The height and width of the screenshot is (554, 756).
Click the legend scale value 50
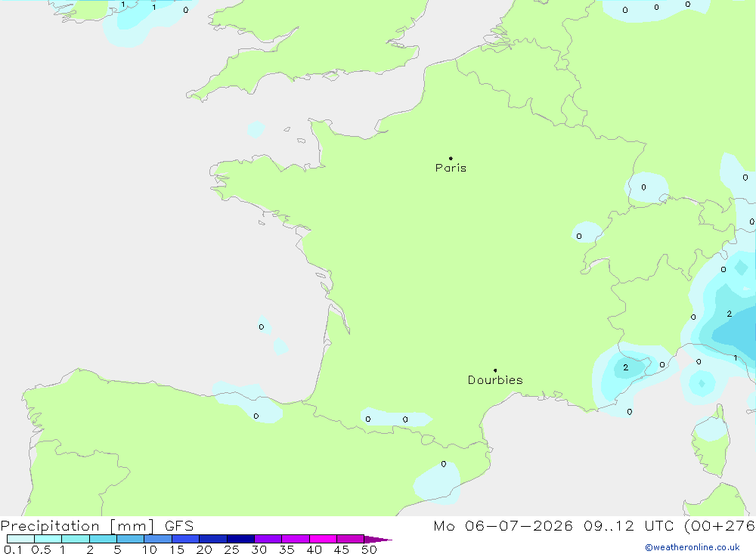[x=369, y=549]
